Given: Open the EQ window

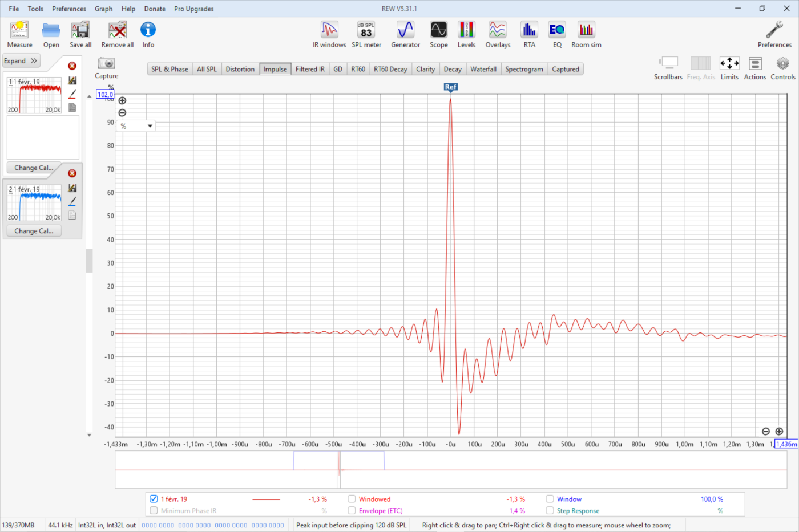Looking at the screenshot, I should (556, 34).
